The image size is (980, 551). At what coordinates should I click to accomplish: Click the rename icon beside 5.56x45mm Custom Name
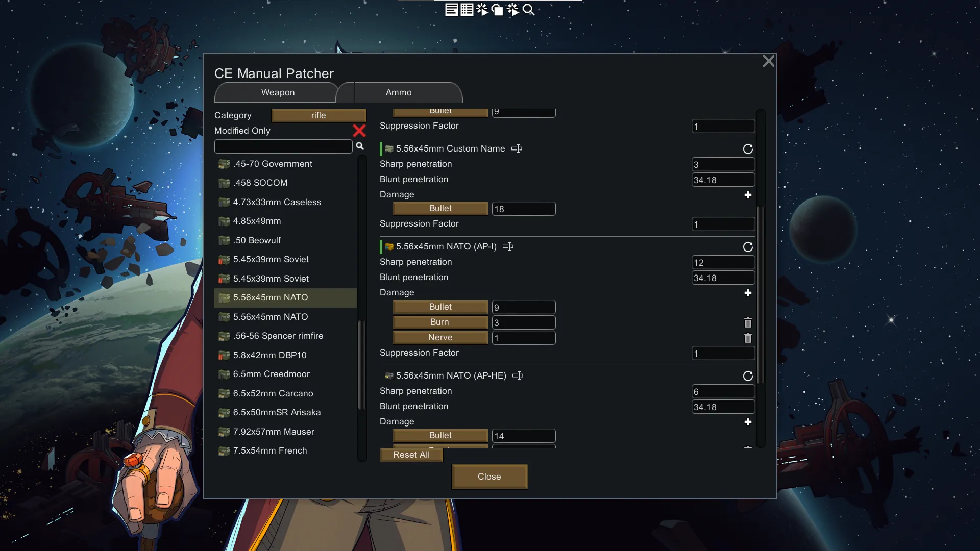click(x=517, y=148)
